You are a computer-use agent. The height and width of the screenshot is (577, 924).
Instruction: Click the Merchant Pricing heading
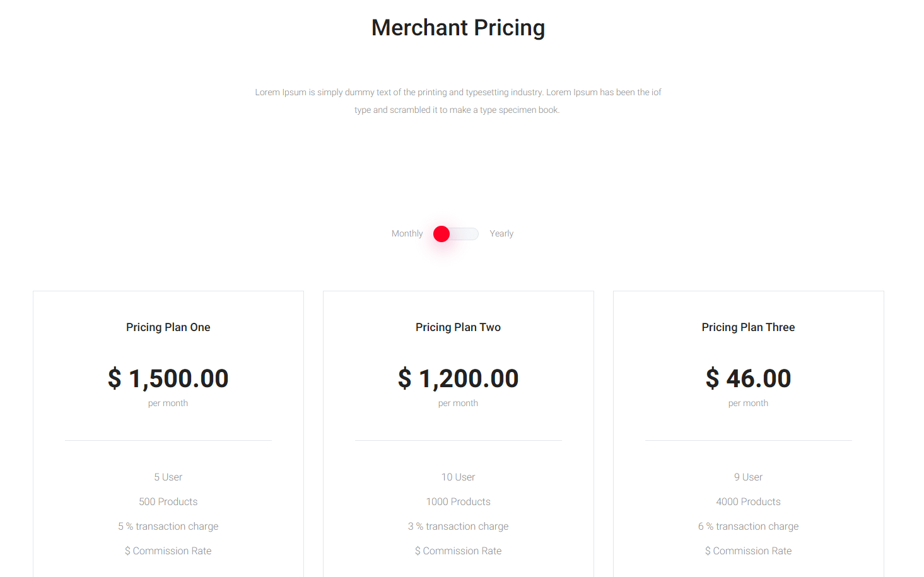[x=458, y=28]
